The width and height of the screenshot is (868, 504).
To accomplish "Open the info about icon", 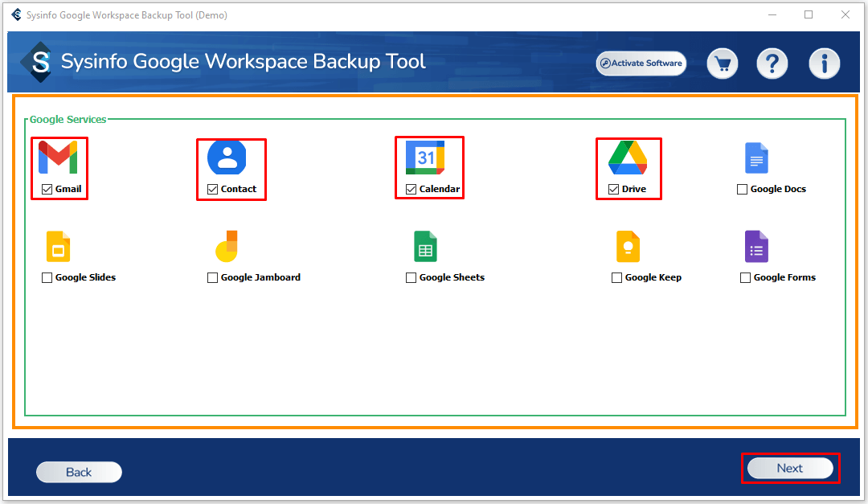I will (x=825, y=64).
